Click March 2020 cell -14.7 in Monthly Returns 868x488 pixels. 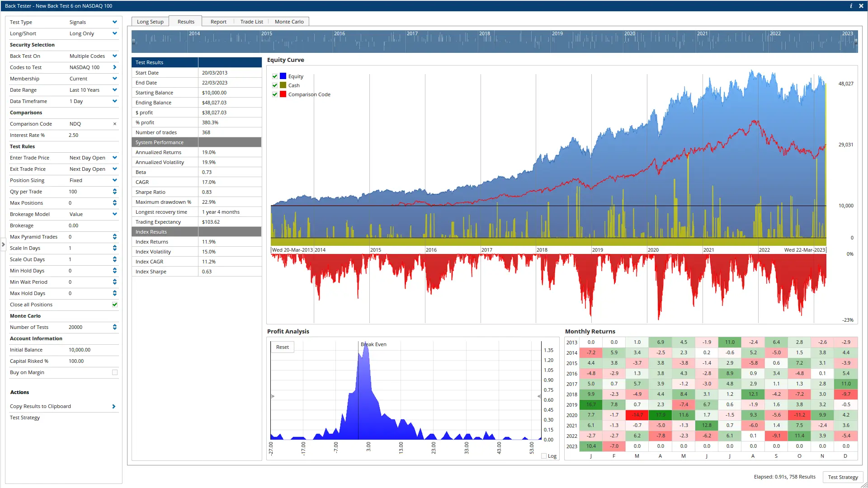[x=637, y=415]
